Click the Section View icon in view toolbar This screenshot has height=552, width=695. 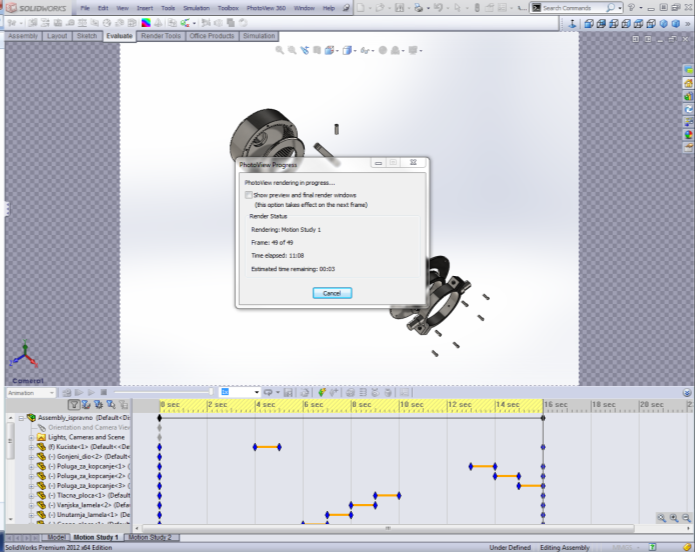point(317,51)
